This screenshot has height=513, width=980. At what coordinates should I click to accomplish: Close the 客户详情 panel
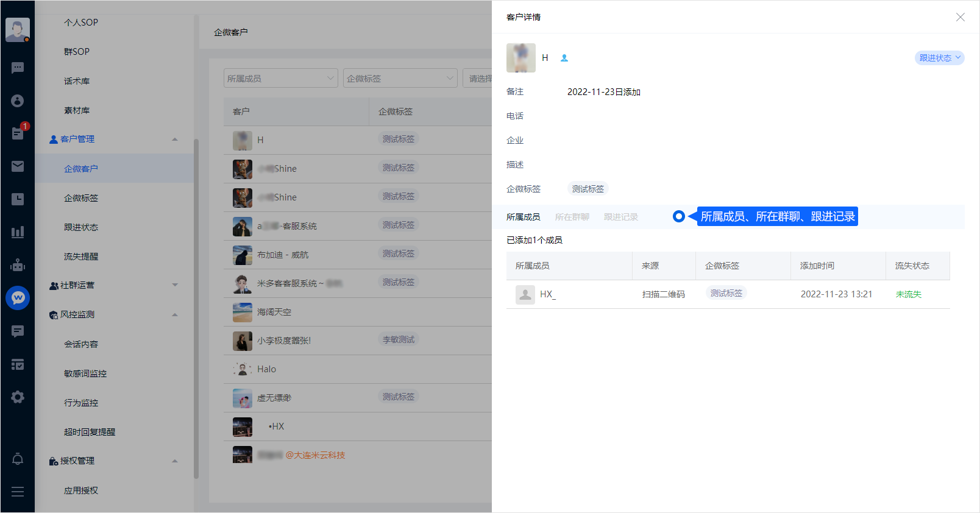(x=960, y=17)
